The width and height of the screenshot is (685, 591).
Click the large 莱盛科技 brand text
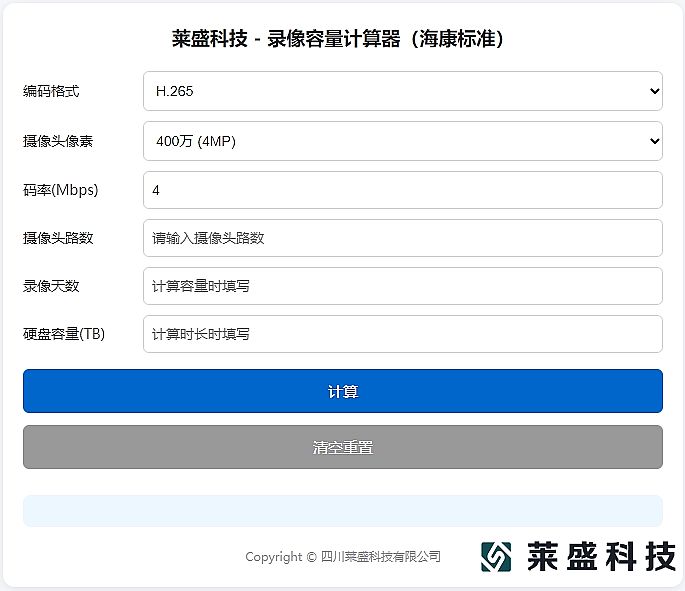[602, 556]
